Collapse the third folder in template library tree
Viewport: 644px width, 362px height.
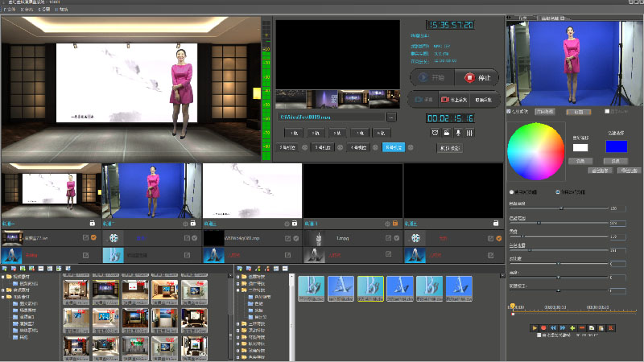[x=237, y=290]
